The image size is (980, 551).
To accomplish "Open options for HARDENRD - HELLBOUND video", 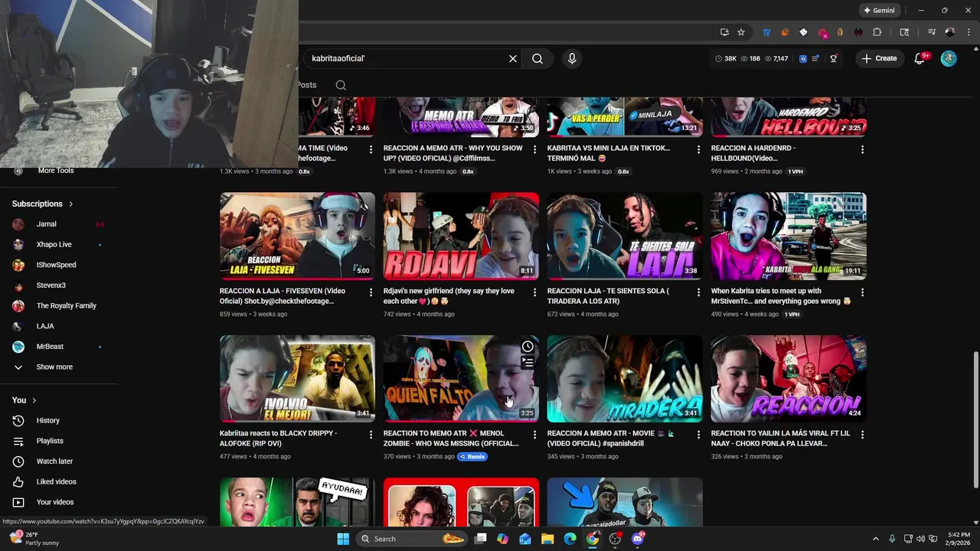I will click(862, 150).
